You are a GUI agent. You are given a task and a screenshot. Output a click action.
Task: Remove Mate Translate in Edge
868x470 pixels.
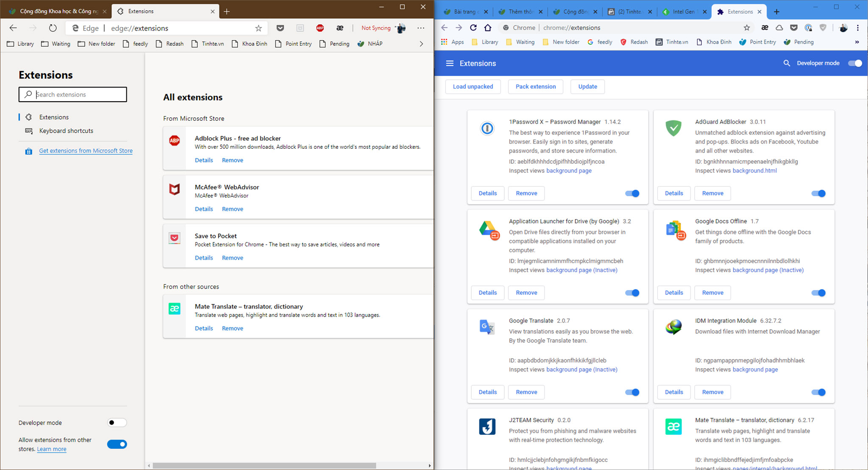[233, 328]
